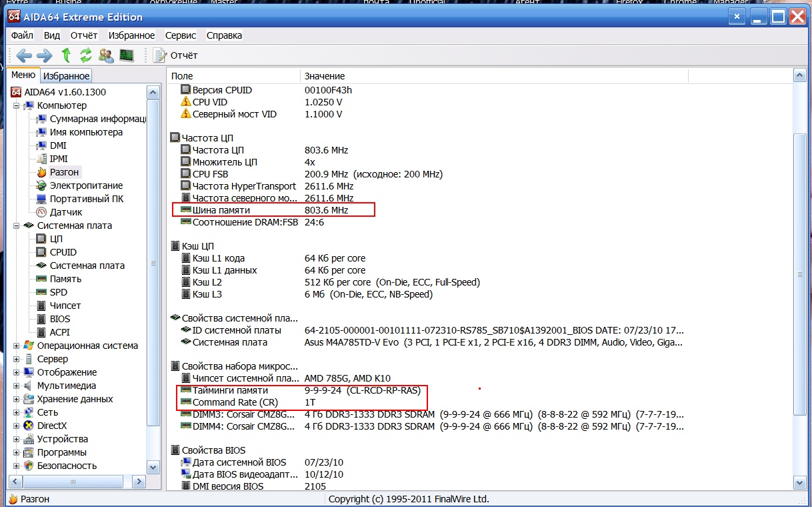Expand the Устройства tree node
Screen dimensions: 812x507
coord(17,439)
